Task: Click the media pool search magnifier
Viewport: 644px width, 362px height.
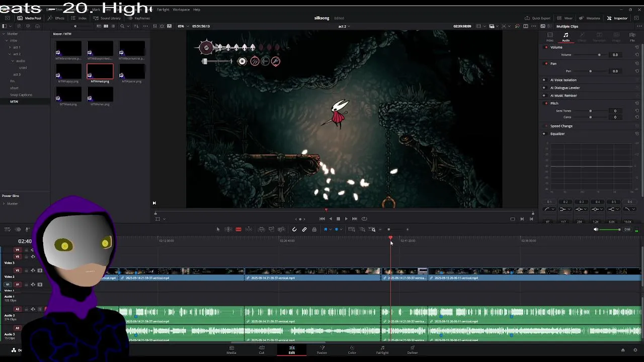Action: point(122,26)
